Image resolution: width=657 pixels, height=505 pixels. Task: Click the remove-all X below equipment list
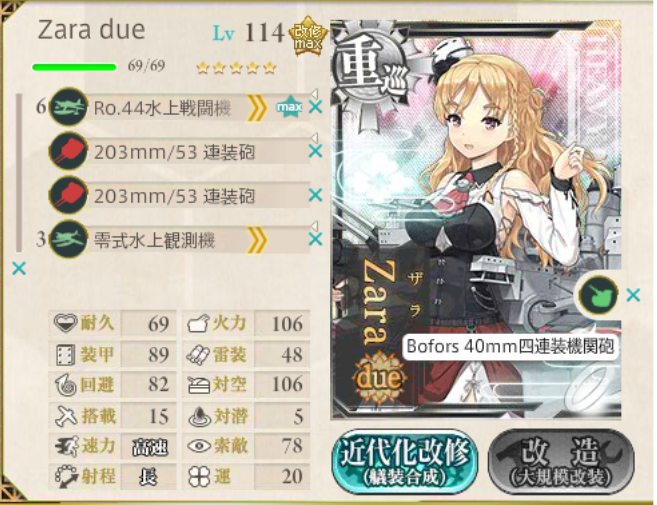coord(19,268)
